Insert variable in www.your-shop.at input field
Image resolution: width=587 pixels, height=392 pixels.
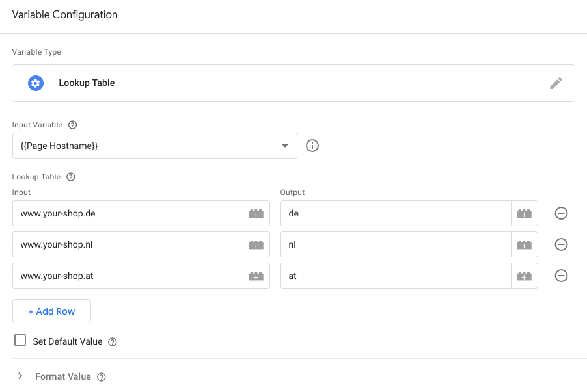point(256,276)
